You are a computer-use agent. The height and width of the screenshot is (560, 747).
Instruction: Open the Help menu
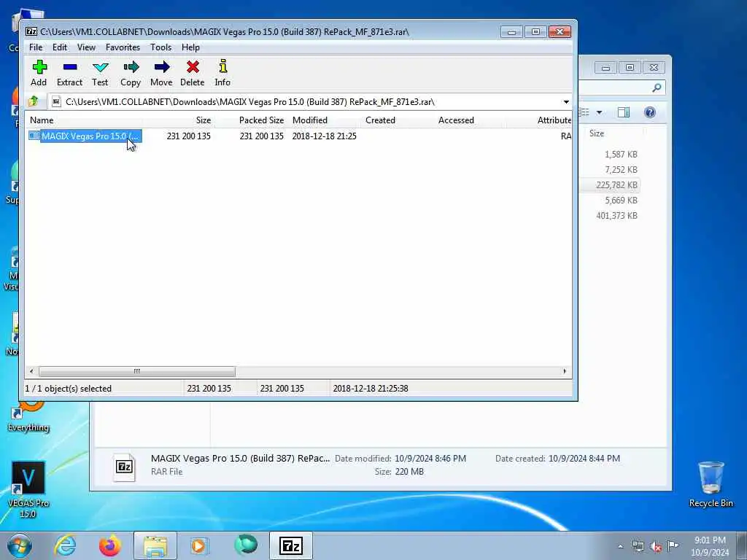[x=190, y=47]
